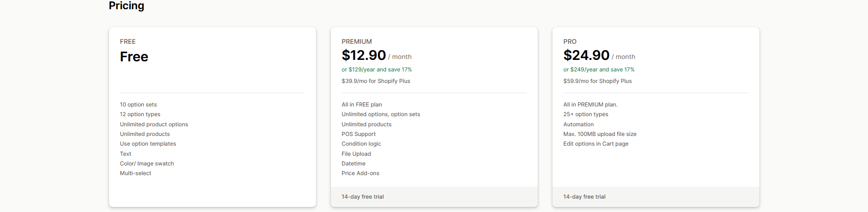Click 'Condition logic' in Premium plan

[361, 144]
